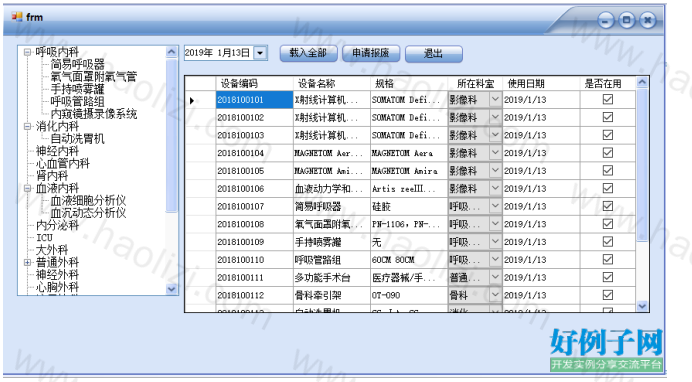692x382 pixels.
Task: Click grid scrollbar down arrow
Action: tap(642, 306)
